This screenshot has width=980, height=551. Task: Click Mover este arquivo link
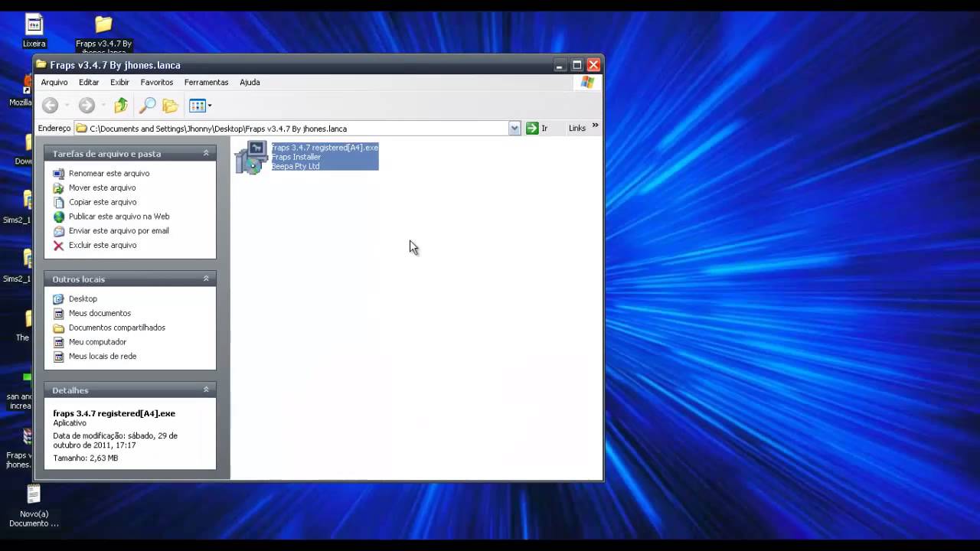click(x=102, y=187)
